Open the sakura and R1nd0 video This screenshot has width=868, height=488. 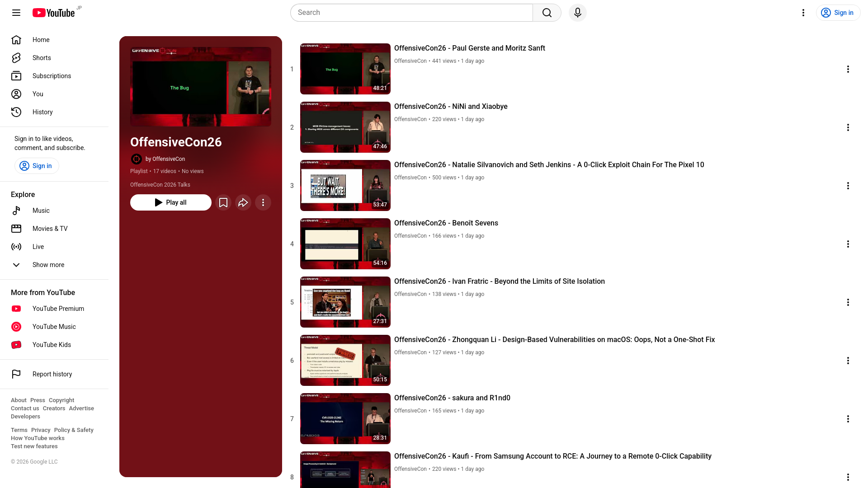click(x=452, y=398)
